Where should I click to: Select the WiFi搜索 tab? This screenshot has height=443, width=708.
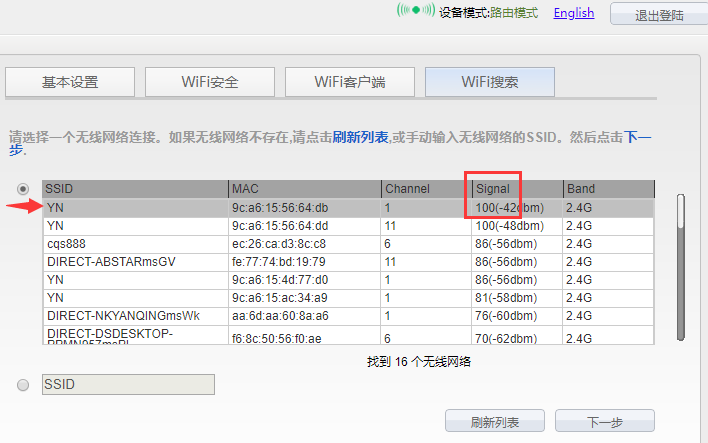point(490,82)
